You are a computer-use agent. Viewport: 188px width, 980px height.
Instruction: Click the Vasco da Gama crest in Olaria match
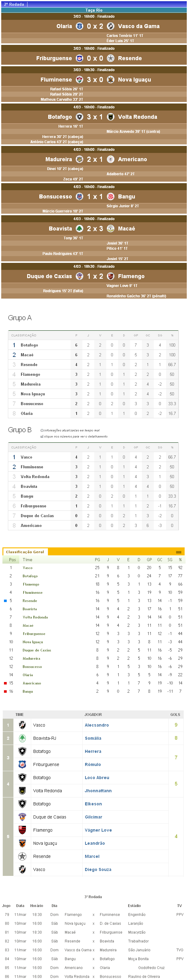[x=110, y=26]
